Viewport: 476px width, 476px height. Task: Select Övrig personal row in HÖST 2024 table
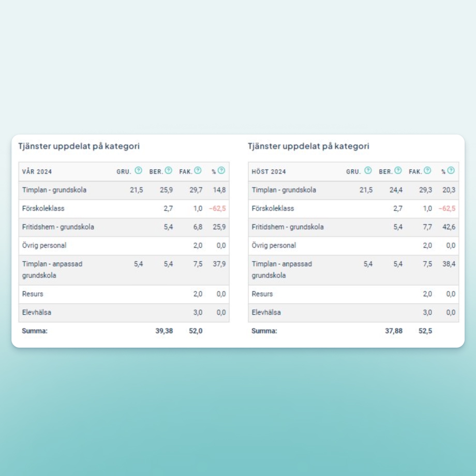coord(274,246)
